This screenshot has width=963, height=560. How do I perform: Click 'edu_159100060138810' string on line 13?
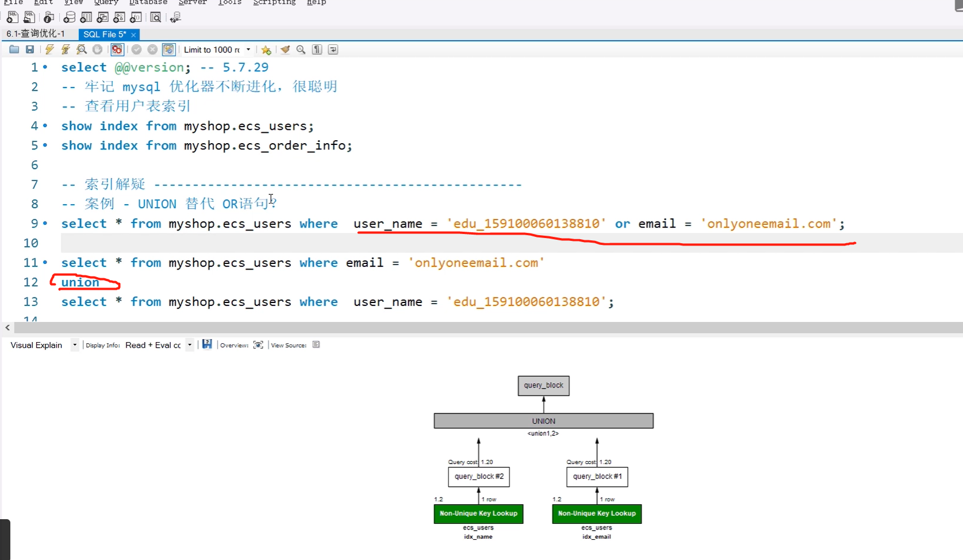coord(527,302)
